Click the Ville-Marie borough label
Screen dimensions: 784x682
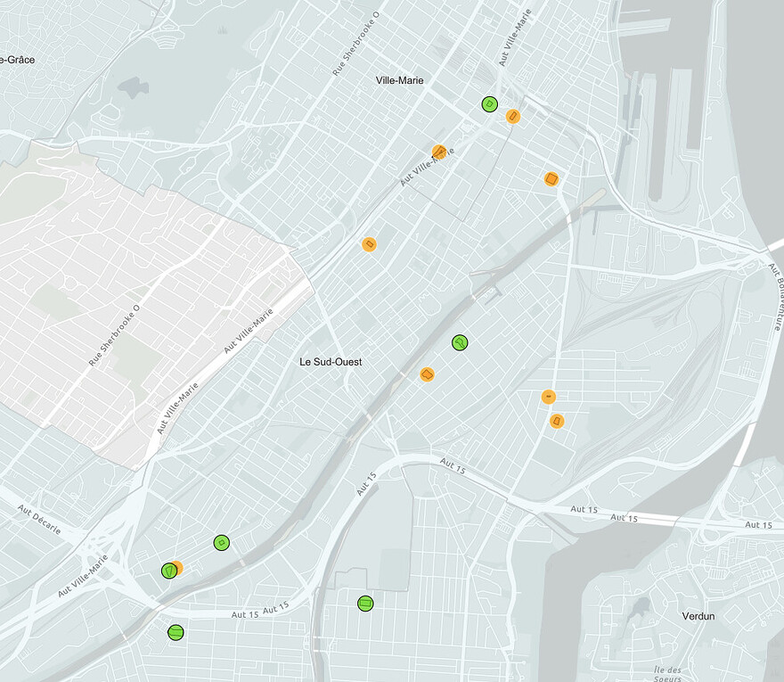pos(399,80)
